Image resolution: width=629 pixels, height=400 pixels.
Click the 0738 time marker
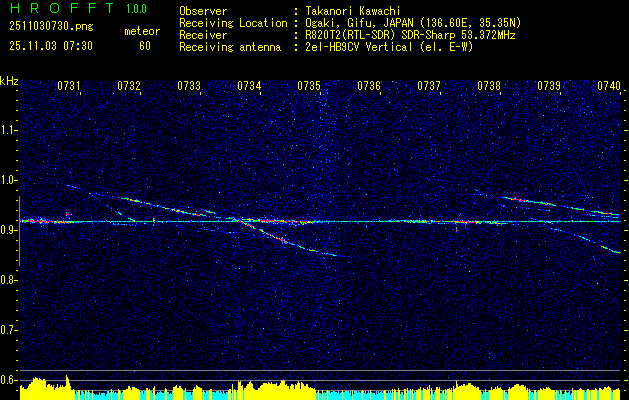point(489,86)
